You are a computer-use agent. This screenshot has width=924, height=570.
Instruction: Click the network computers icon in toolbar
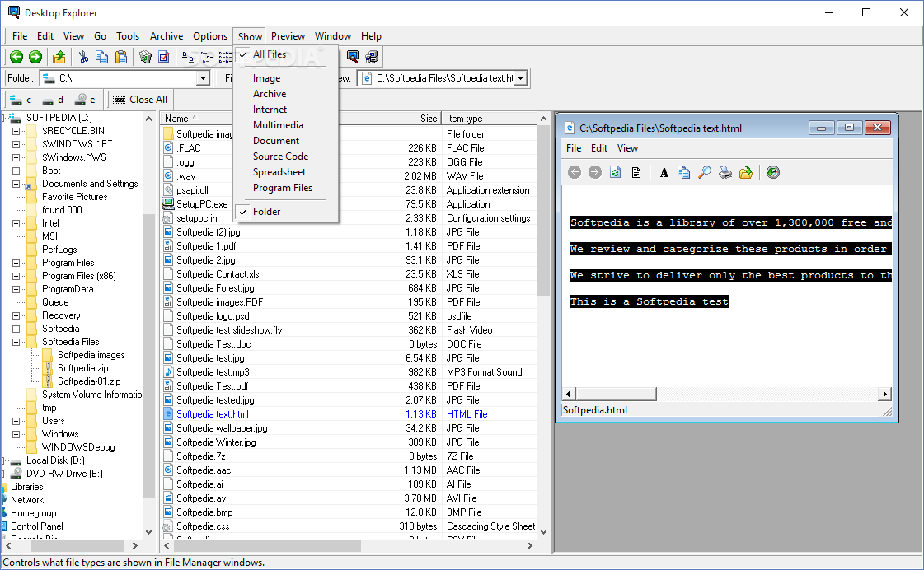point(372,57)
